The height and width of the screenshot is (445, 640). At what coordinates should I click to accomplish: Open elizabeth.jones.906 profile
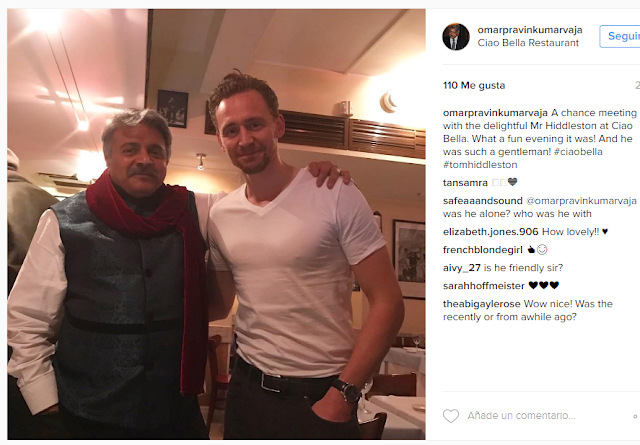(491, 232)
